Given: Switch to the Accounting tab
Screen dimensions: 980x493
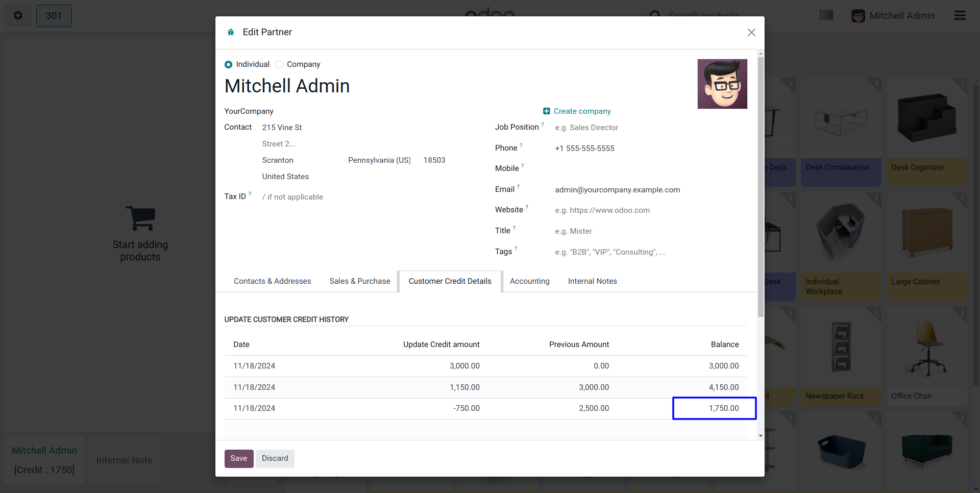Looking at the screenshot, I should [x=529, y=281].
